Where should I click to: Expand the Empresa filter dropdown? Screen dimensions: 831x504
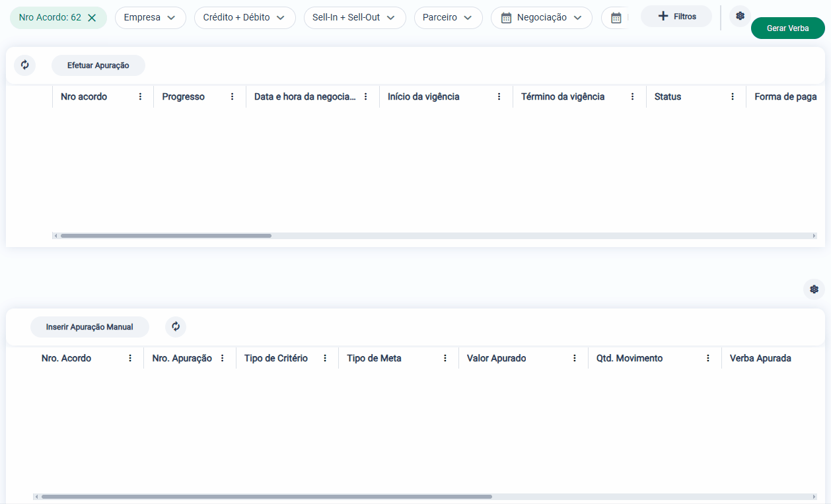point(150,18)
